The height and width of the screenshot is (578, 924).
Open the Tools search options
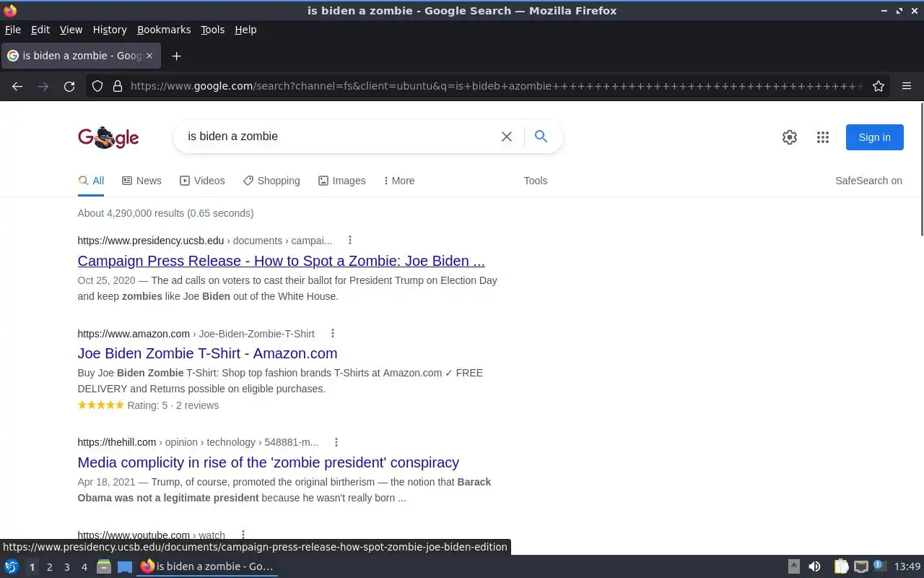(x=536, y=181)
